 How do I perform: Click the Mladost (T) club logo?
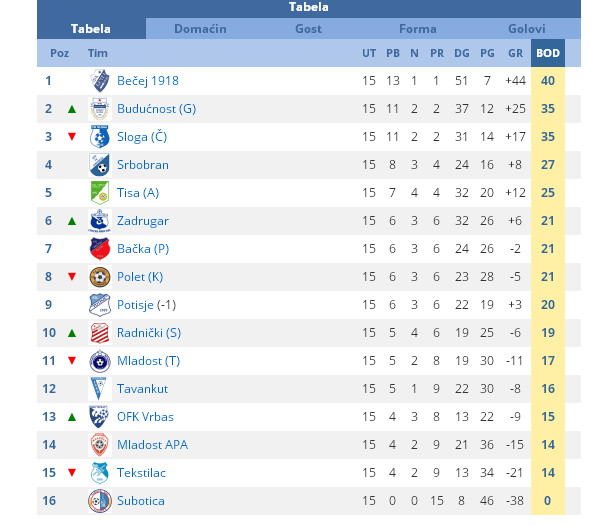[99, 361]
